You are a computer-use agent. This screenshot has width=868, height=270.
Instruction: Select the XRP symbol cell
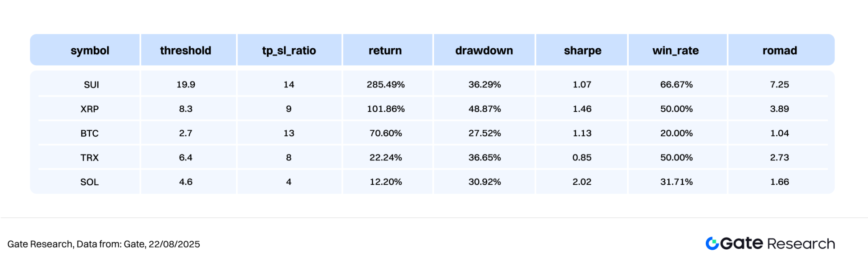coord(89,109)
